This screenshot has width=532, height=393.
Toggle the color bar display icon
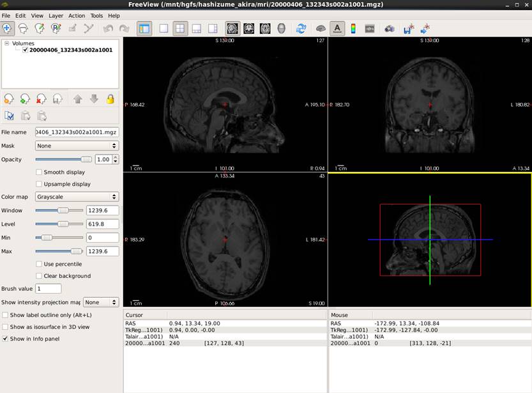pyautogui.click(x=353, y=29)
